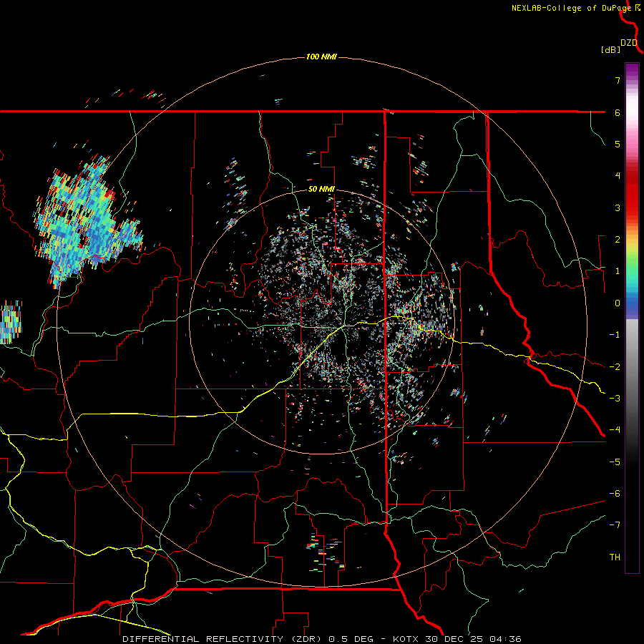
Task: Click the colorbar value 5 label
Action: click(x=618, y=144)
